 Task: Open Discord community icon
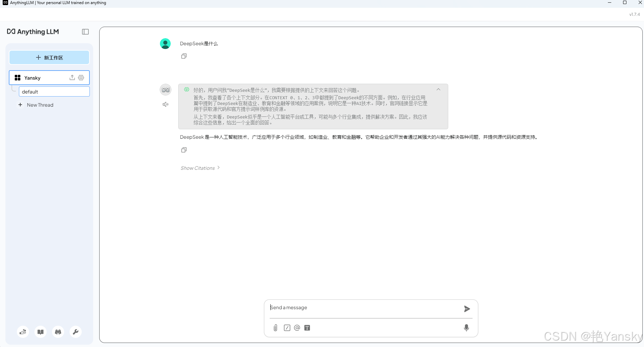(58, 332)
